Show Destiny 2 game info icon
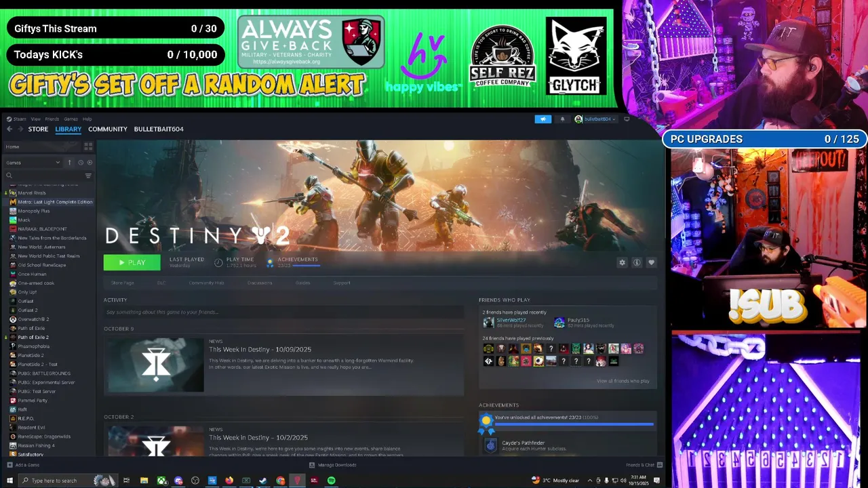 pos(637,262)
